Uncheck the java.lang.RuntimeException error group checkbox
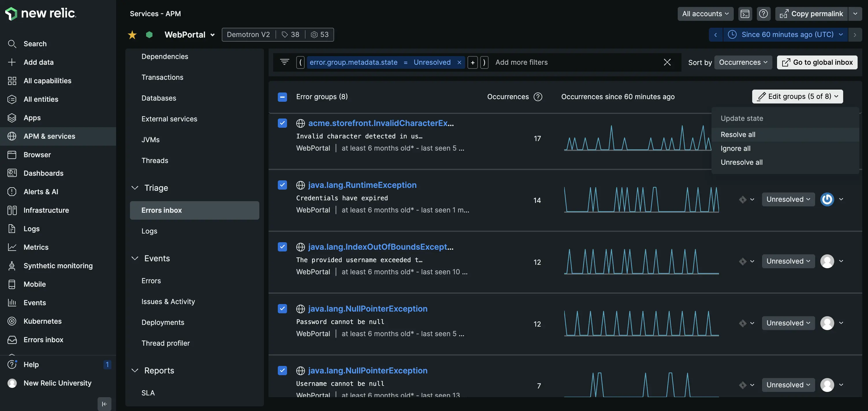This screenshot has width=868, height=411. click(x=282, y=185)
